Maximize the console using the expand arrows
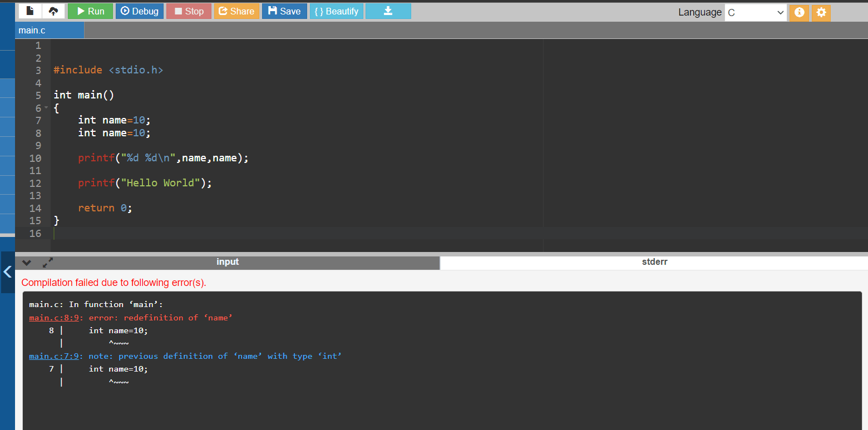 point(47,262)
